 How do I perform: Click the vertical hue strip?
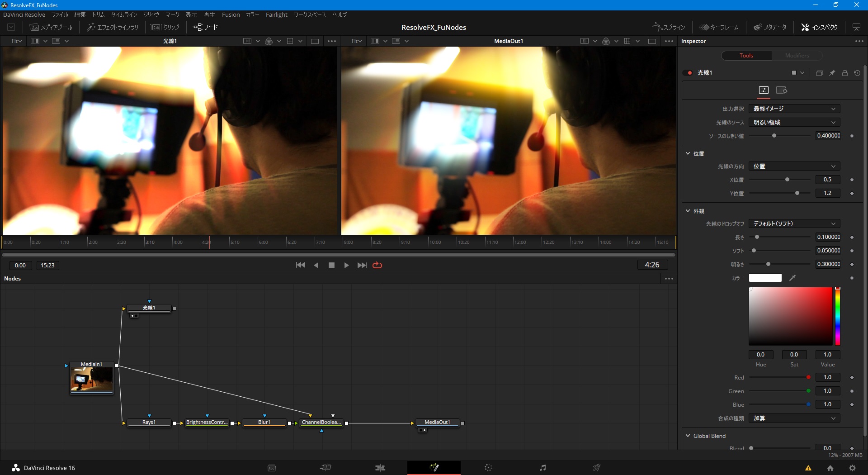(x=837, y=316)
